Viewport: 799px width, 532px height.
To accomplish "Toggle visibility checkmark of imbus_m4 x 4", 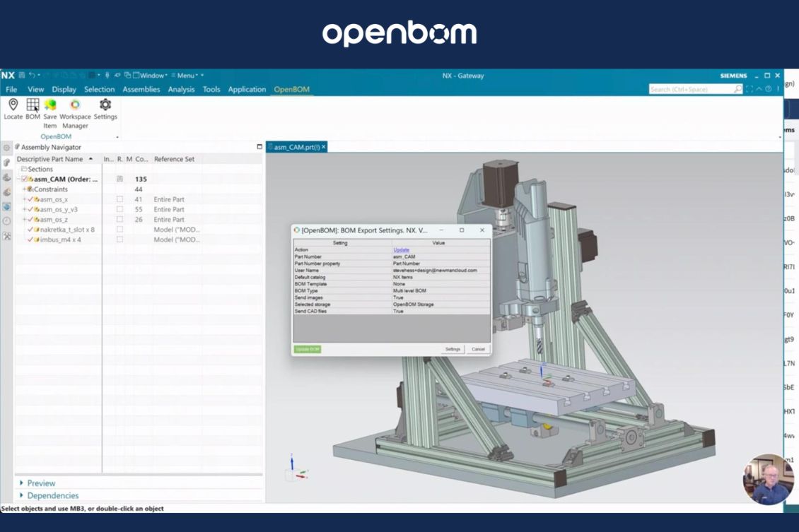I will 30,240.
